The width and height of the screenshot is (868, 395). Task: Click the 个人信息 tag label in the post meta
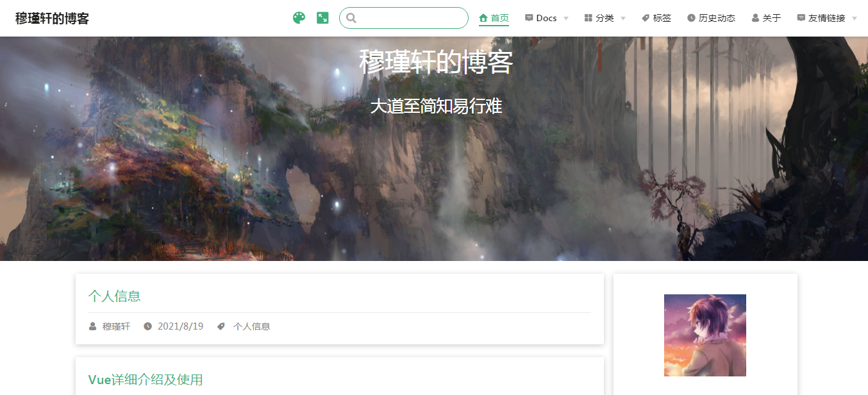tap(251, 326)
